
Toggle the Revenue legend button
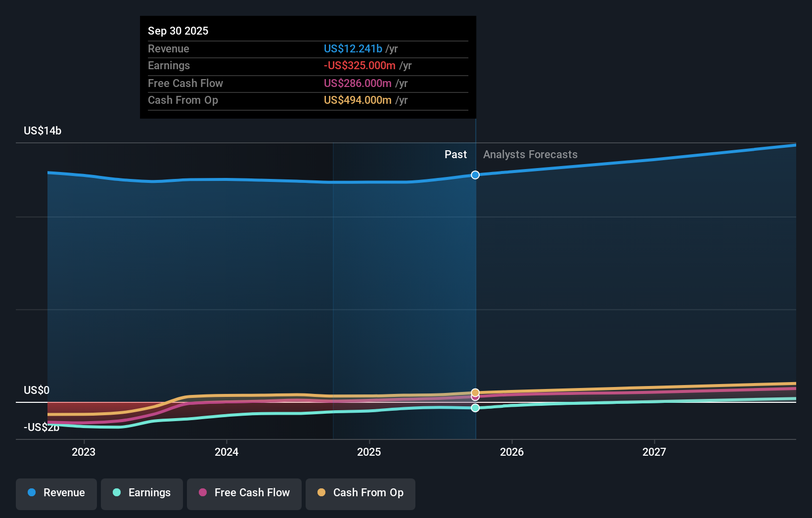coord(56,493)
